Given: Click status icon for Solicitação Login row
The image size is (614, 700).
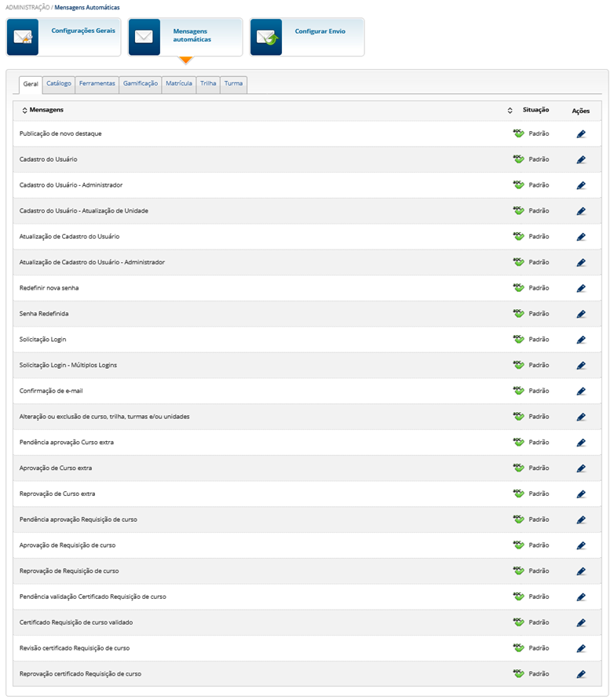Looking at the screenshot, I should pos(518,339).
